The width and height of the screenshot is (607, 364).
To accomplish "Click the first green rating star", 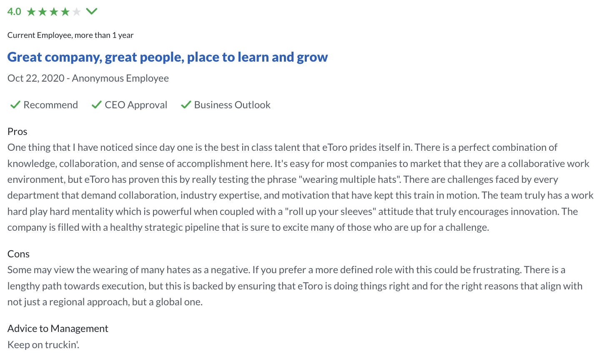I will click(31, 12).
